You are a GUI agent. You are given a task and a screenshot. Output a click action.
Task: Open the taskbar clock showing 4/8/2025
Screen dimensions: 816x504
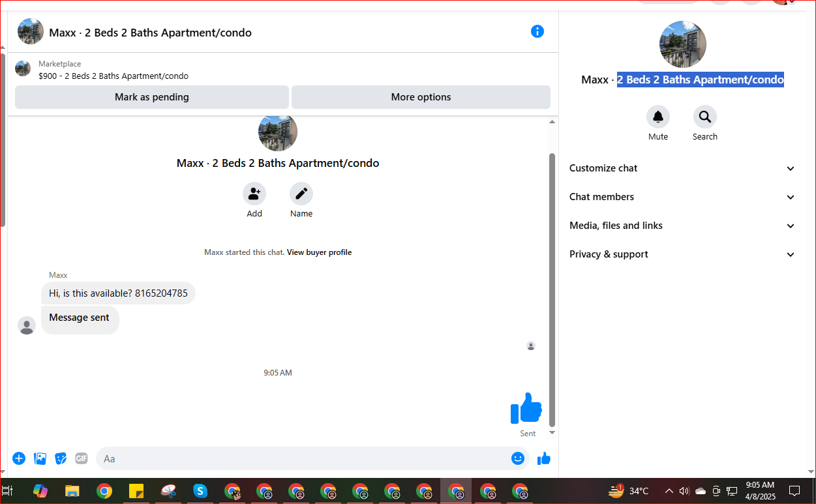759,491
